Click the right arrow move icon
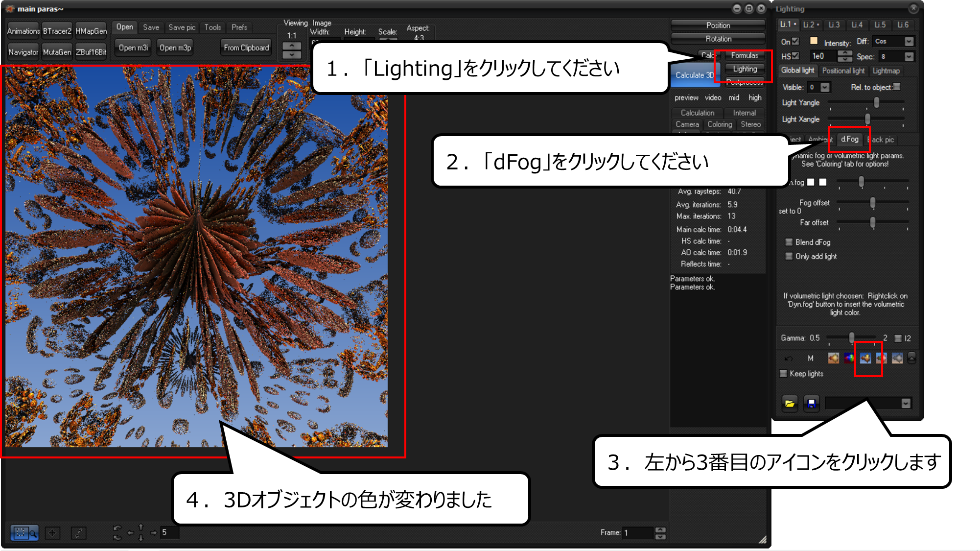 153,533
